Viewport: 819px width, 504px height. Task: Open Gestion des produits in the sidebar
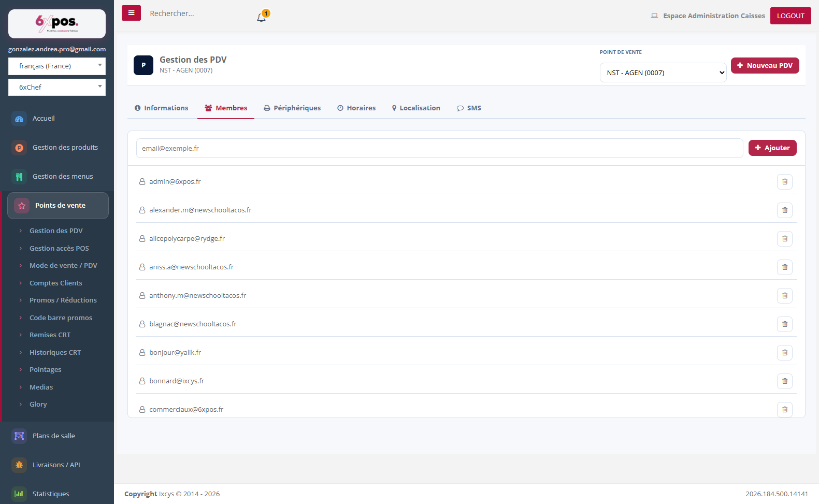[65, 148]
